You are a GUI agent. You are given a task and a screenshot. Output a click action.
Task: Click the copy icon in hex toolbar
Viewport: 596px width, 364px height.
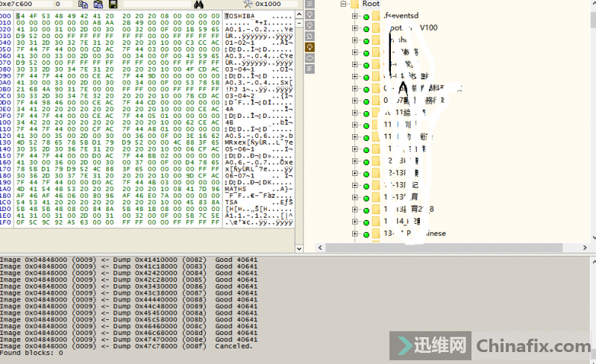83,4
